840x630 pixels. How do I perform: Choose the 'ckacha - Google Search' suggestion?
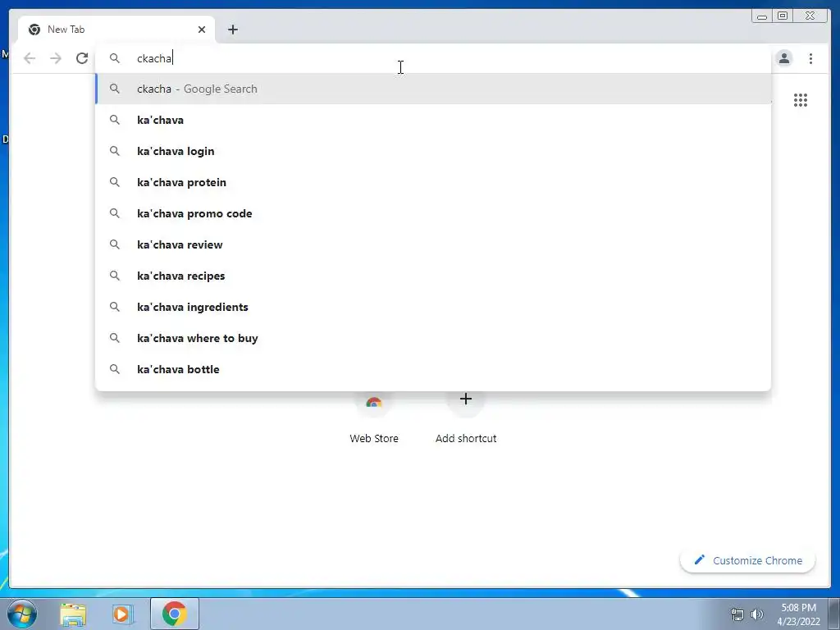point(433,89)
